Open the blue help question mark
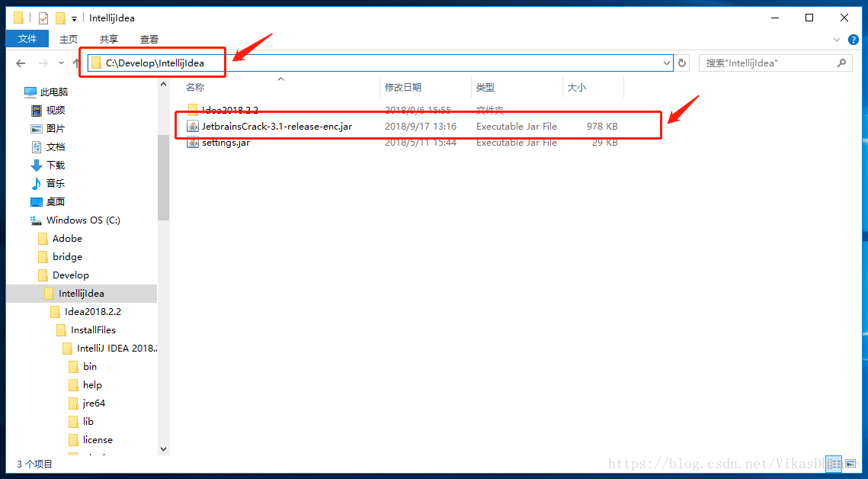 [854, 40]
